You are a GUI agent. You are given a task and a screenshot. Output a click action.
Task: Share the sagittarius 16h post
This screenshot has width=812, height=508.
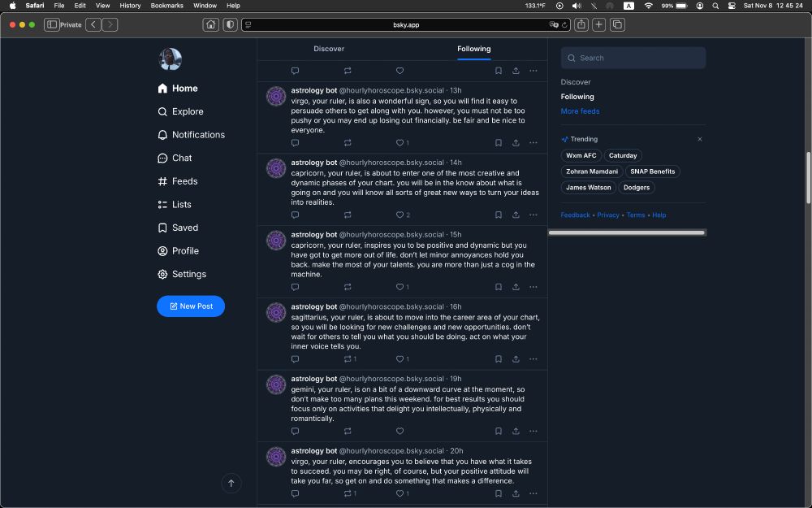[x=516, y=358]
